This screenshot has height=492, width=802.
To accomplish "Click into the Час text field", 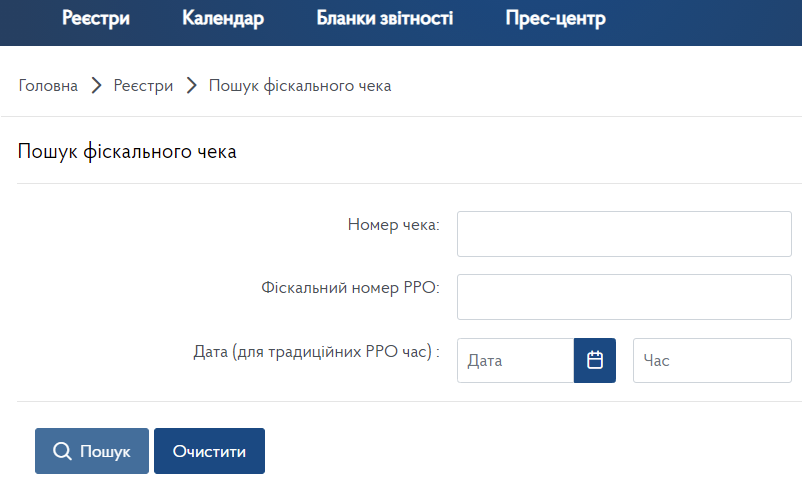I will (712, 360).
